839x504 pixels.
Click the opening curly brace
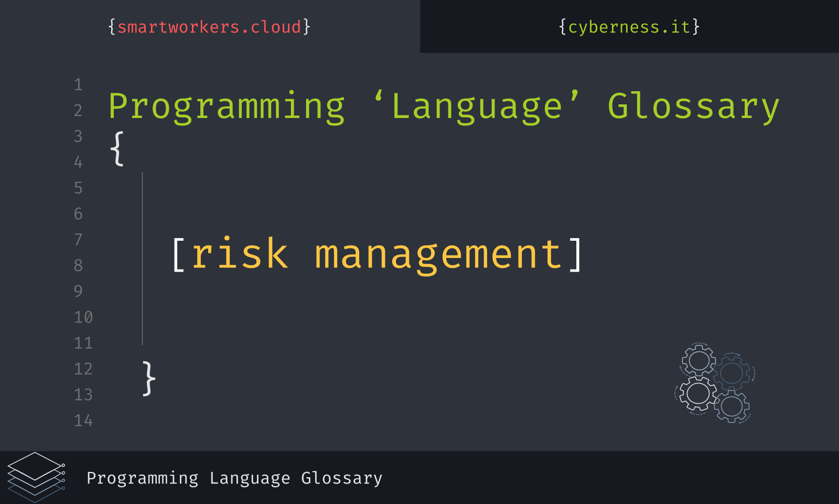click(117, 149)
